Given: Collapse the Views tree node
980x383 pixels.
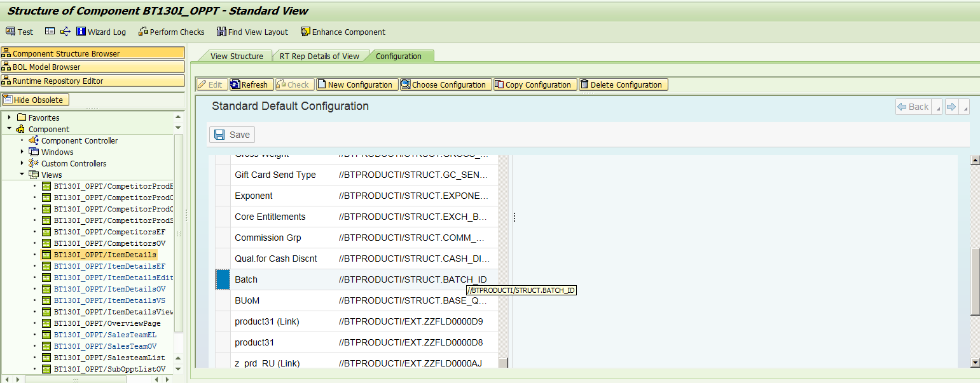Looking at the screenshot, I should point(22,175).
